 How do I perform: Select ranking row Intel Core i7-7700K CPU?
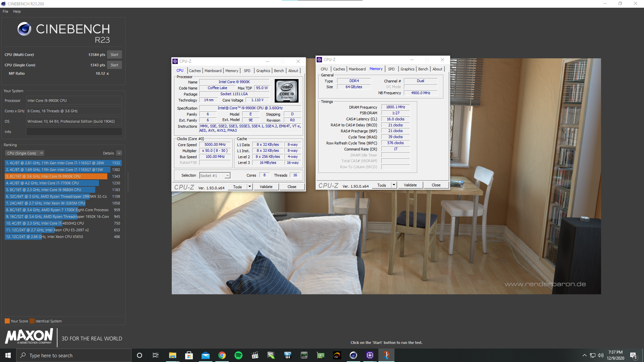(x=63, y=183)
